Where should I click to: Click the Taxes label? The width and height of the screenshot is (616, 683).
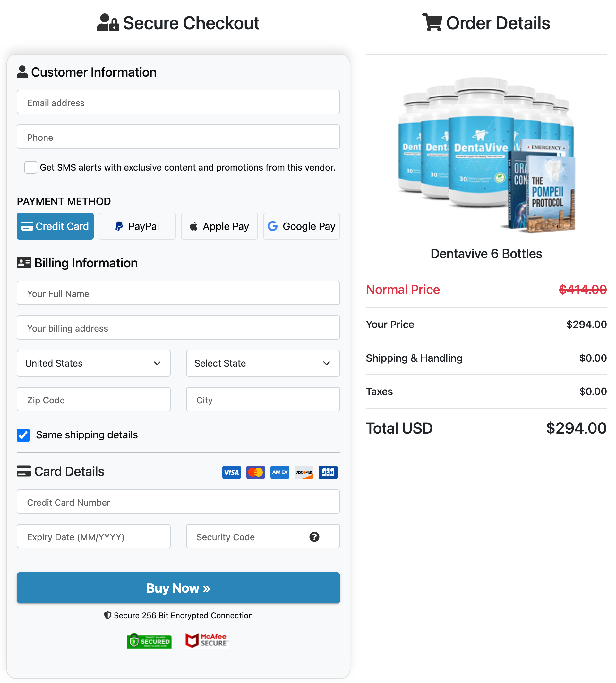tap(379, 392)
